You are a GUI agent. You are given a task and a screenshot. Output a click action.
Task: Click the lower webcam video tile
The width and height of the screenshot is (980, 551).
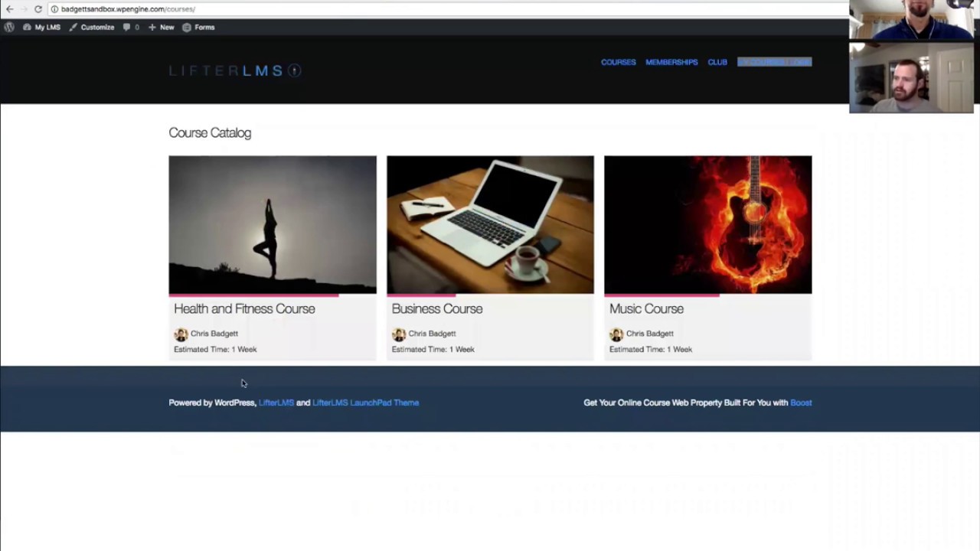(x=911, y=77)
